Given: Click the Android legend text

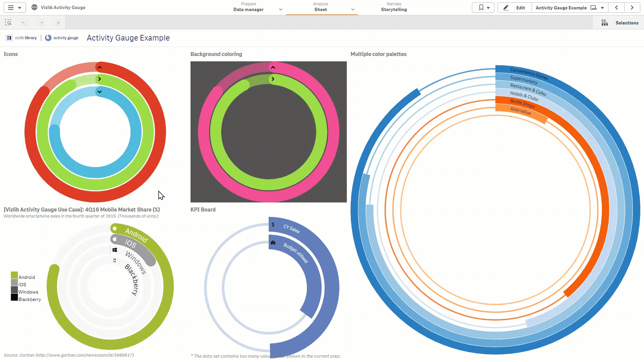Looking at the screenshot, I should coord(27,277).
